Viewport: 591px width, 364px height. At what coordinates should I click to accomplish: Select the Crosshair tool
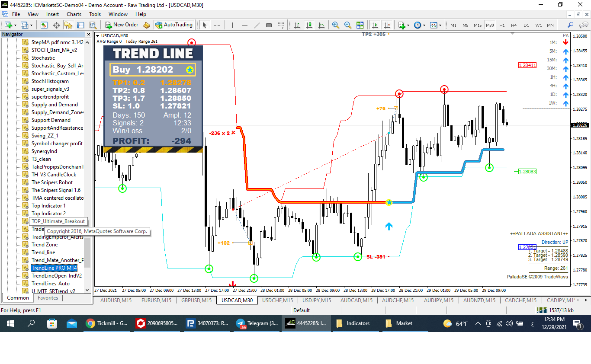[217, 25]
